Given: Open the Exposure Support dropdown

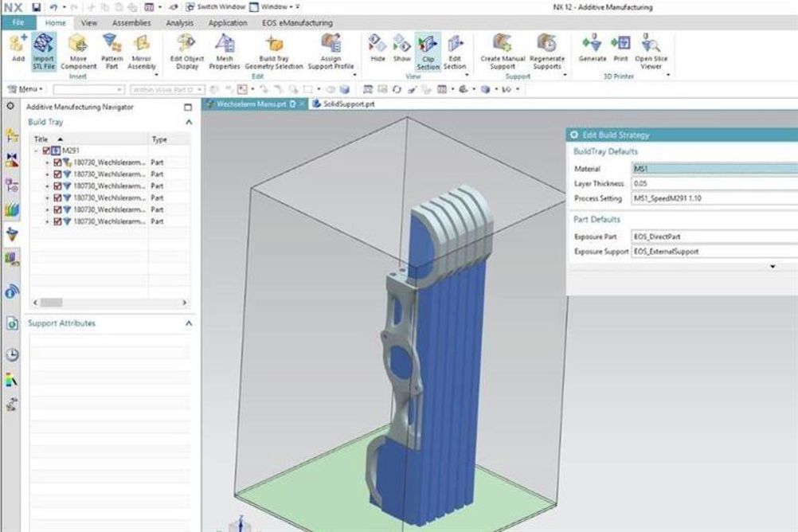Looking at the screenshot, I should click(714, 252).
